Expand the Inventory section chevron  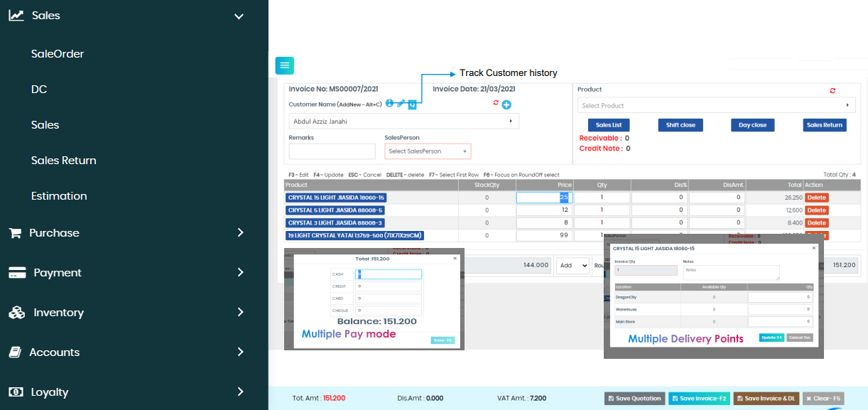click(240, 312)
